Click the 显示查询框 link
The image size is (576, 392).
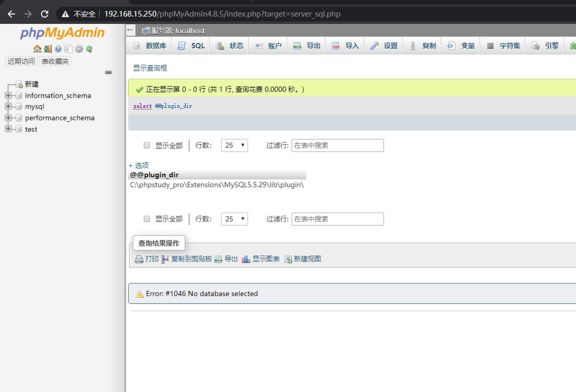[x=150, y=68]
